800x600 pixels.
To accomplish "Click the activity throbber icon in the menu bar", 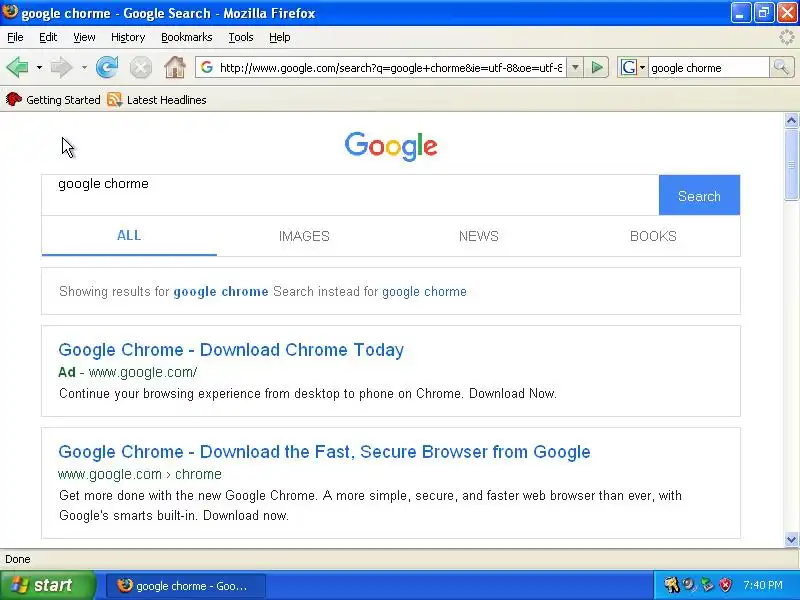I will tap(787, 37).
